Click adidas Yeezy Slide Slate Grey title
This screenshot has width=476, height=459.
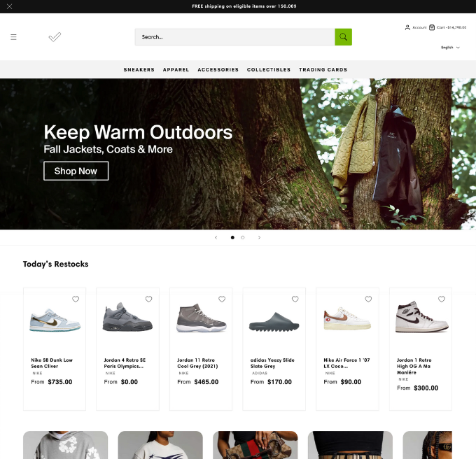click(272, 363)
